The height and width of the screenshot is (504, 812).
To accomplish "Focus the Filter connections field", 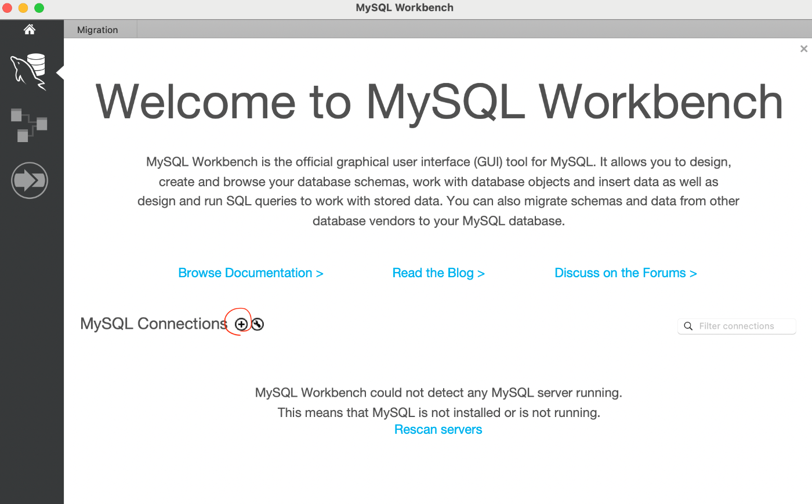I will 737,326.
